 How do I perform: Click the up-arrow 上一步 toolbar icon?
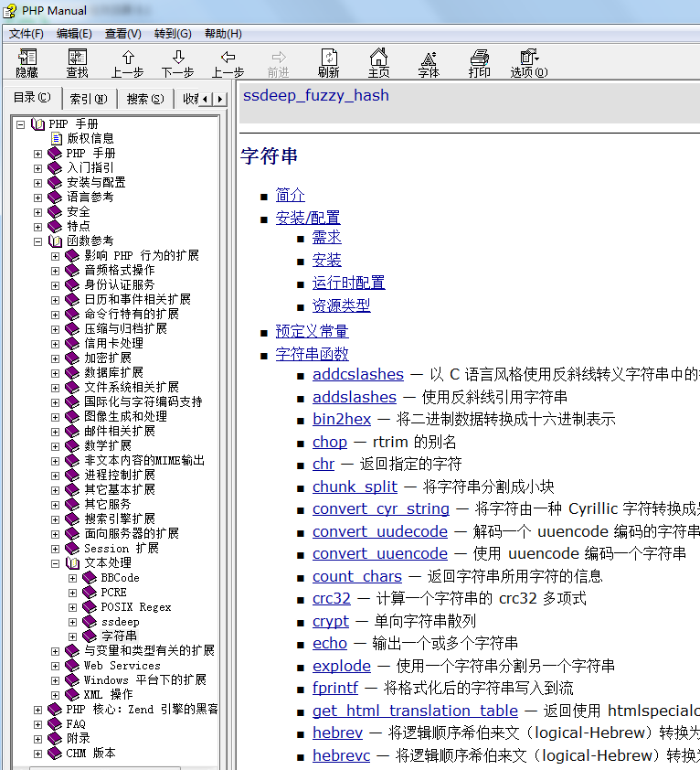click(128, 58)
